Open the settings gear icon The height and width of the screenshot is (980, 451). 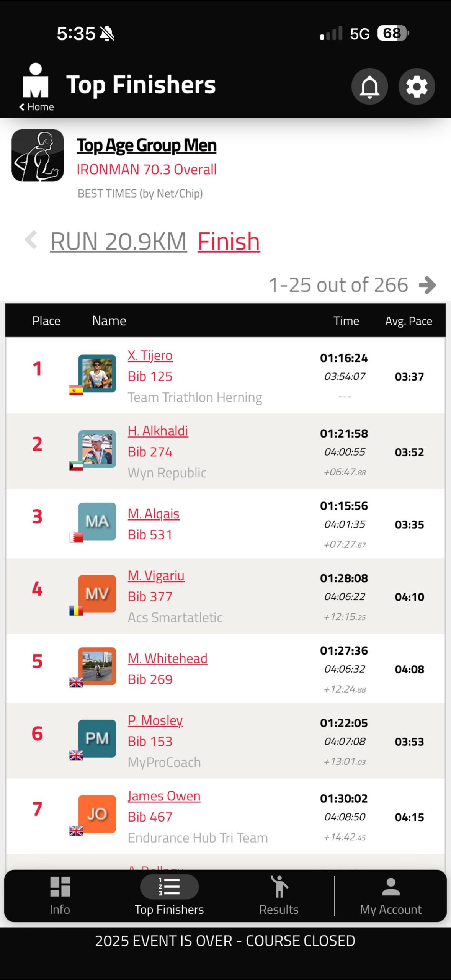pyautogui.click(x=417, y=87)
